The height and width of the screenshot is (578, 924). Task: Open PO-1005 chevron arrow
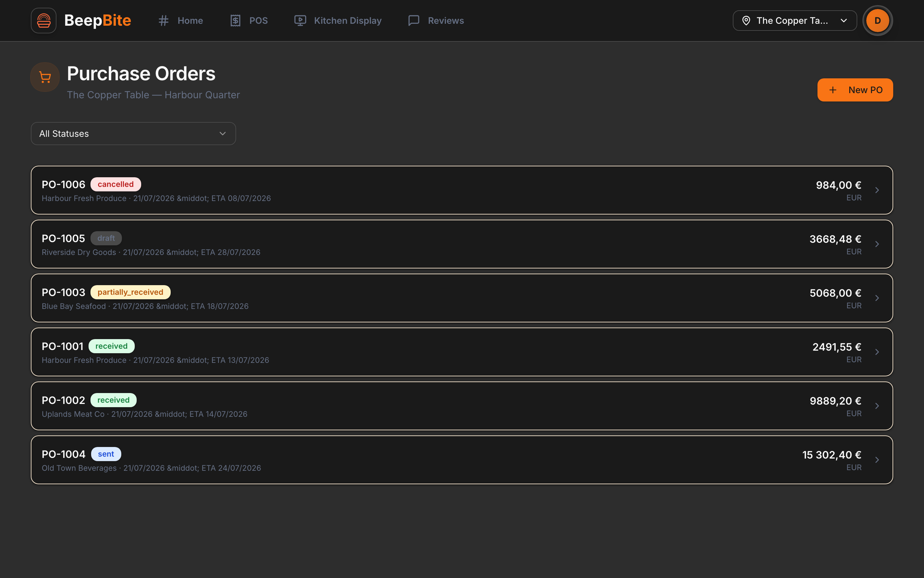(877, 244)
